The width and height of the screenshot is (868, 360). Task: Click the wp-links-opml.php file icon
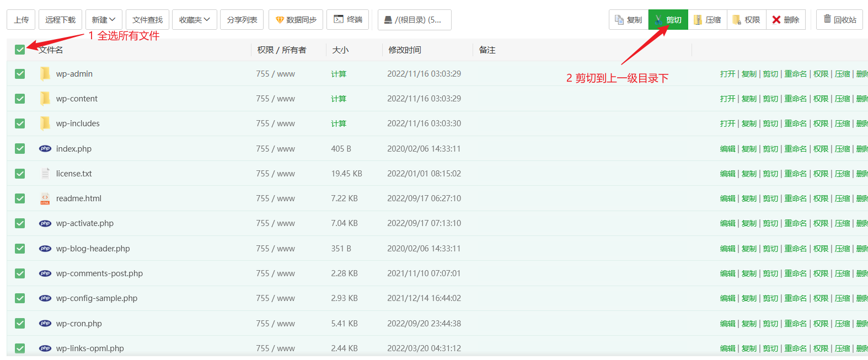point(45,348)
